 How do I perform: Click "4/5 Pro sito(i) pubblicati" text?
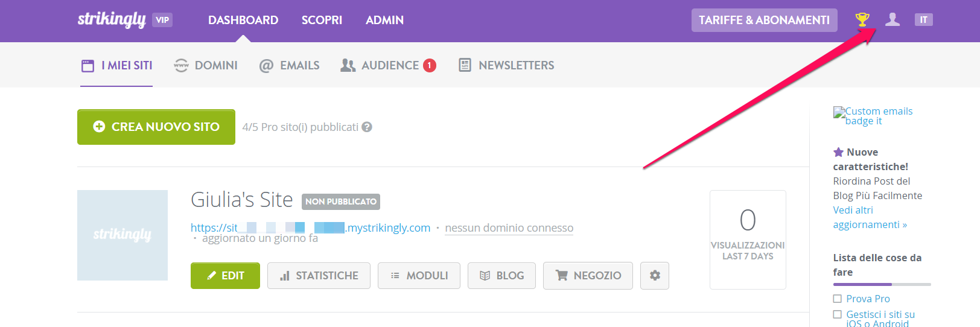pyautogui.click(x=300, y=127)
